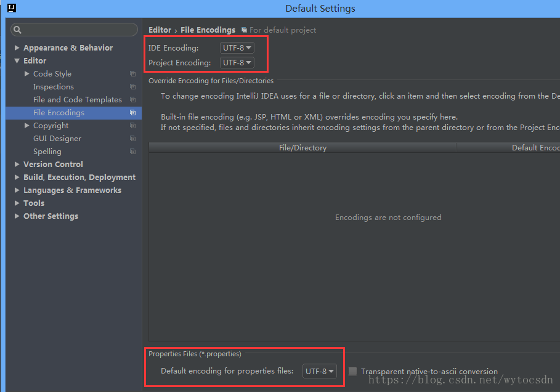
Task: Open the IDE Encoding dropdown
Action: (x=237, y=47)
